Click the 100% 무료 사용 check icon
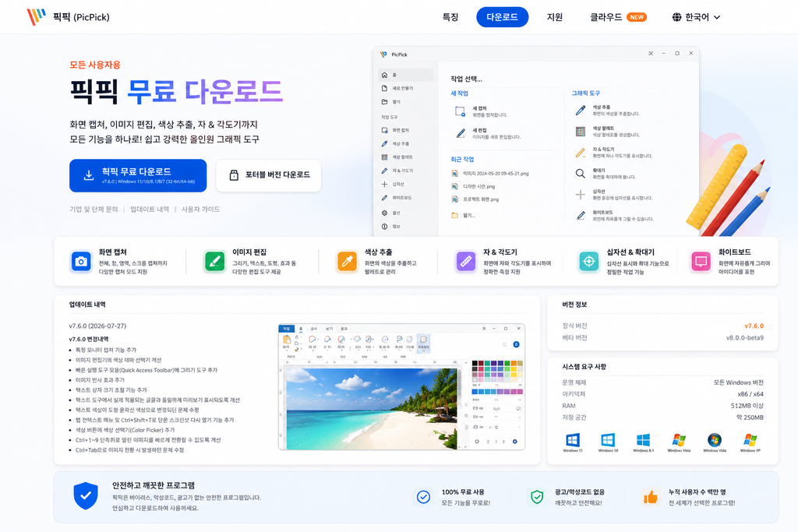This screenshot has width=798, height=532. pos(423,497)
